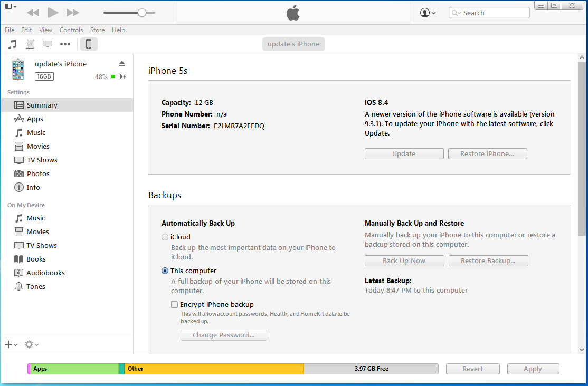
Task: Open the View menu
Action: coord(45,30)
